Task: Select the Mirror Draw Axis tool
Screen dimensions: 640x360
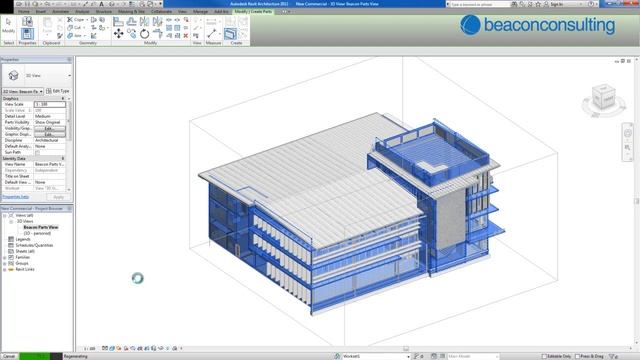Action: point(158,22)
